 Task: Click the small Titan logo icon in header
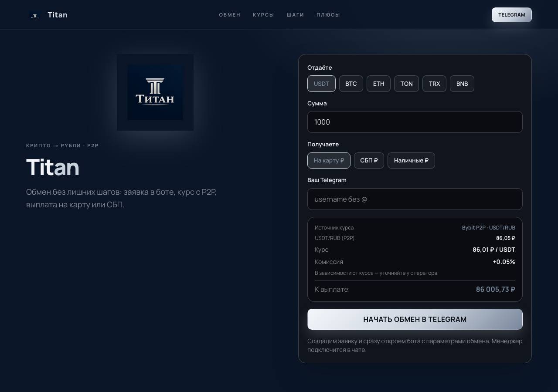(35, 15)
